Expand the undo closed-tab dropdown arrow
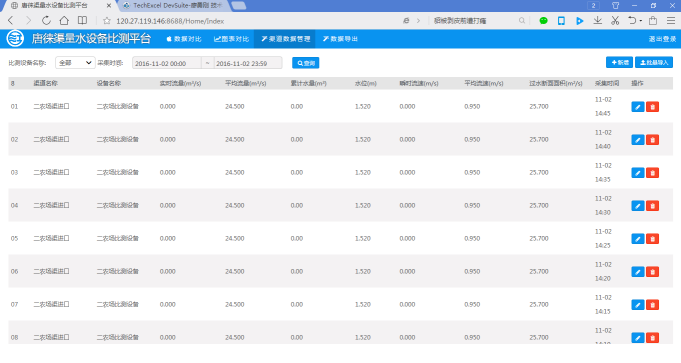 pyautogui.click(x=641, y=21)
